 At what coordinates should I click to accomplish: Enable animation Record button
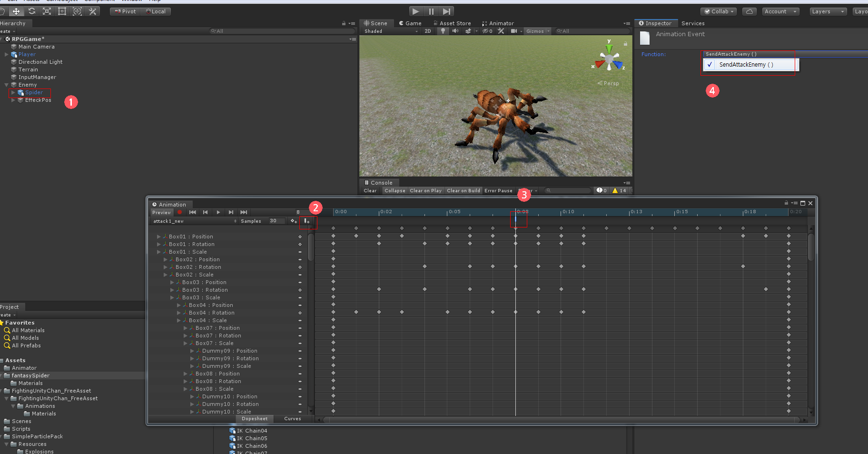point(180,212)
